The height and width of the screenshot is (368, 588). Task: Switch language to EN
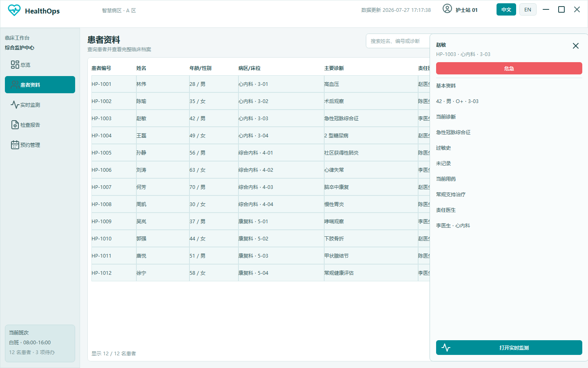coord(528,9)
